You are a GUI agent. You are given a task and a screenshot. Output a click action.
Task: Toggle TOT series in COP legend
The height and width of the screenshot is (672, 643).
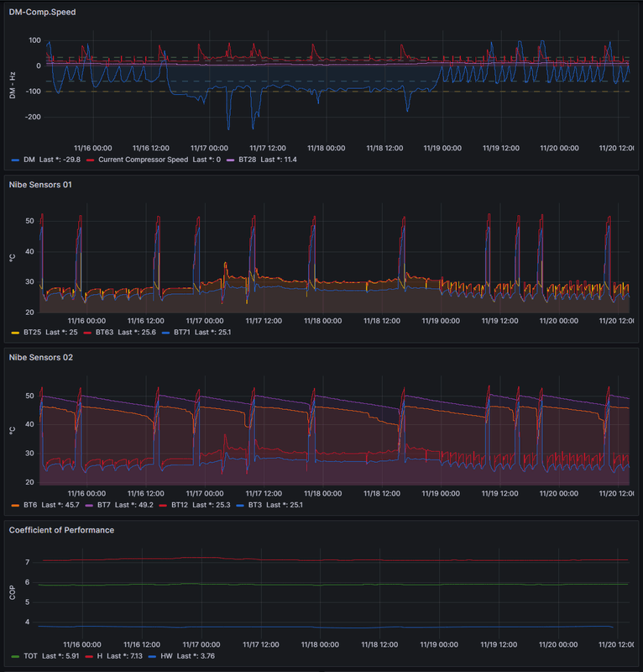click(x=30, y=656)
